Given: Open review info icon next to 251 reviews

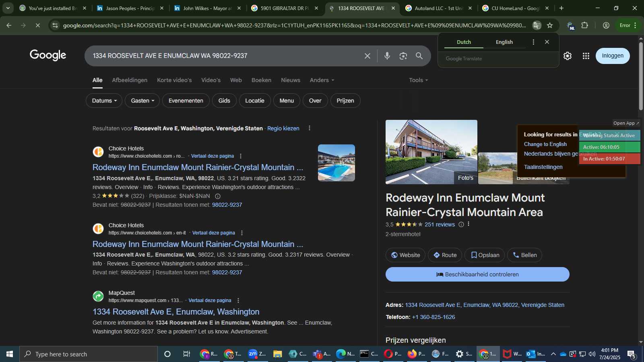Looking at the screenshot, I should (x=461, y=224).
